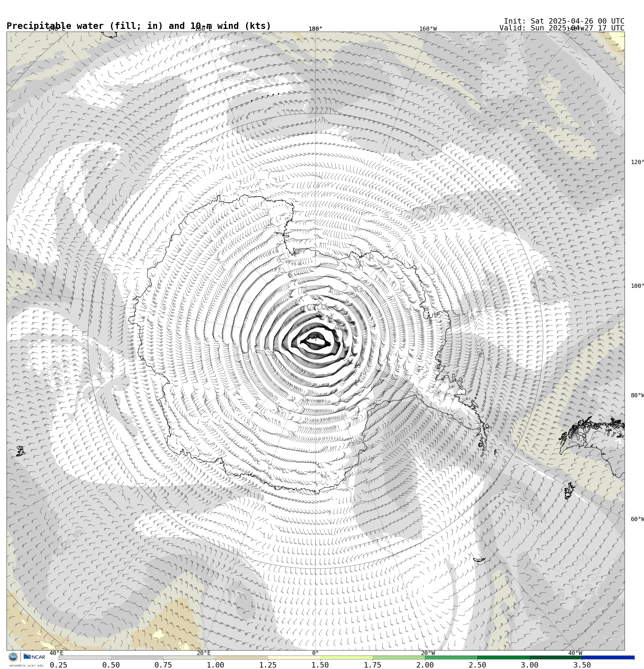The height and width of the screenshot is (669, 644).
Task: Click the 80°W label on right edge
Action: pos(637,395)
